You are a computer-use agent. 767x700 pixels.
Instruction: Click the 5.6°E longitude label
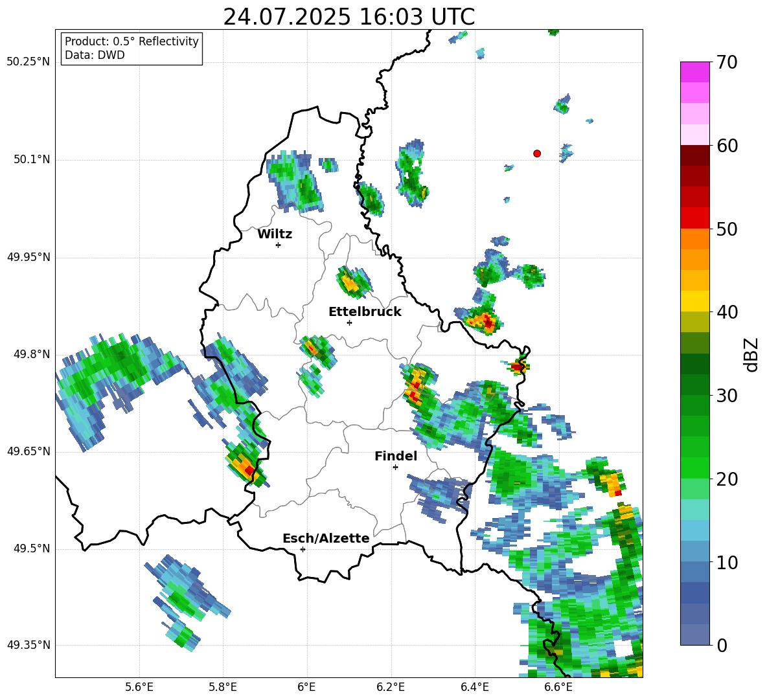(139, 687)
